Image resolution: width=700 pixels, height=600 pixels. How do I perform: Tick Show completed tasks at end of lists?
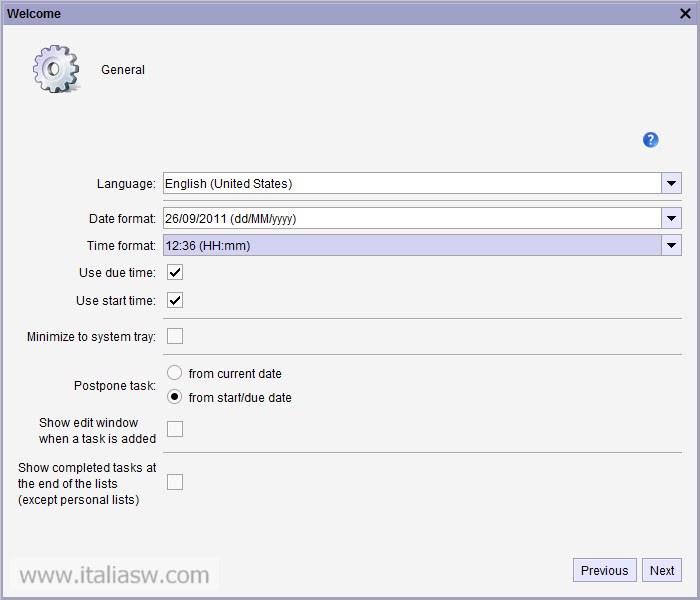click(x=175, y=482)
